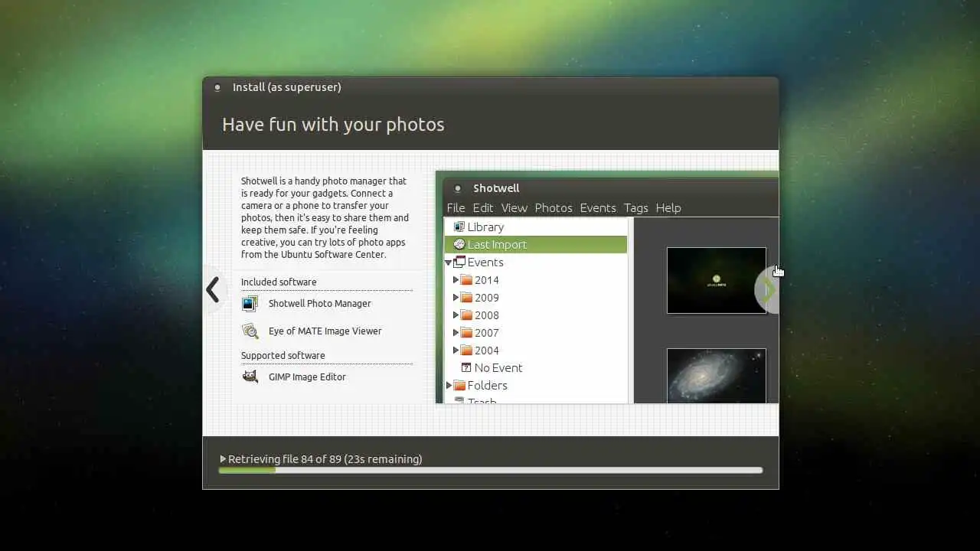980x551 pixels.
Task: Expand the 2004 events node
Action: click(x=456, y=350)
